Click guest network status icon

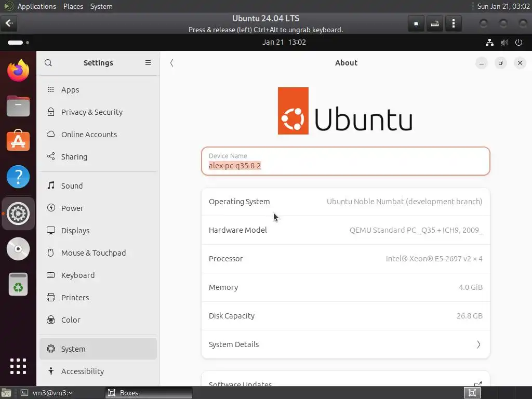[x=489, y=43]
